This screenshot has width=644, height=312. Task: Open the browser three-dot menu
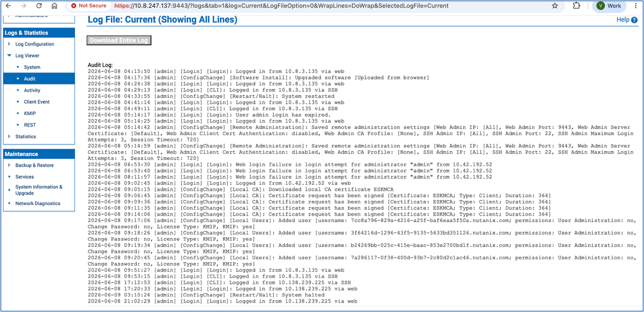(636, 6)
